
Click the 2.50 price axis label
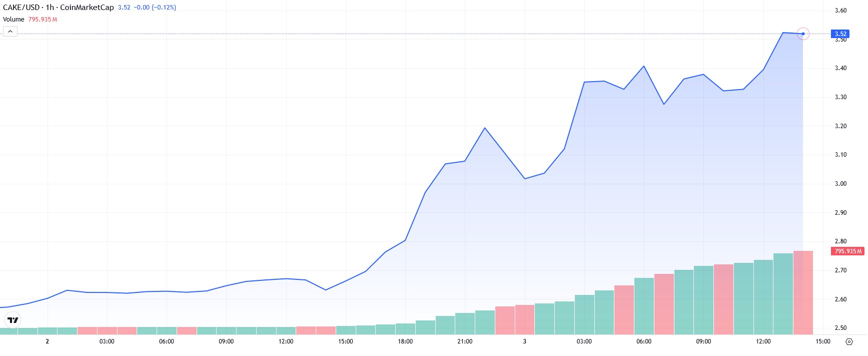(840, 328)
